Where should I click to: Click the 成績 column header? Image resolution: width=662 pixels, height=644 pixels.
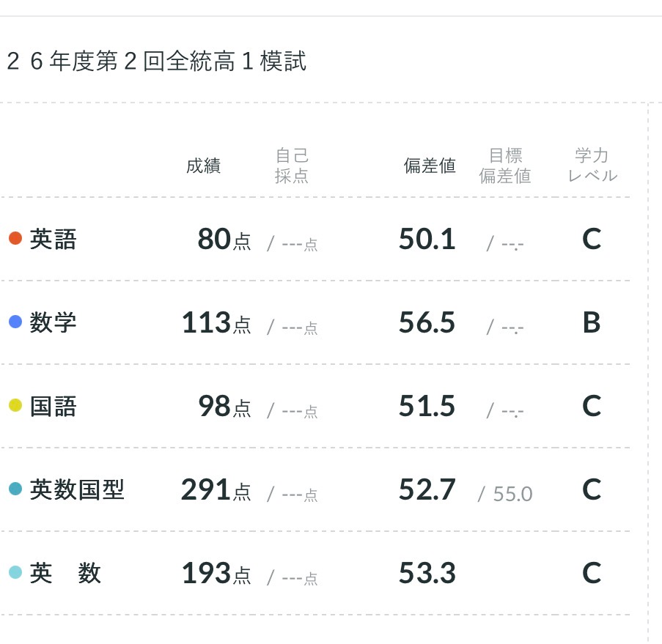[204, 166]
